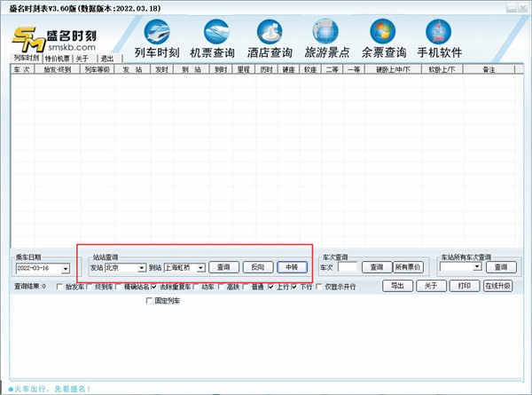Uncheck the 上行 checkbox
Screen dimensions: 532x395
pyautogui.click(x=270, y=287)
